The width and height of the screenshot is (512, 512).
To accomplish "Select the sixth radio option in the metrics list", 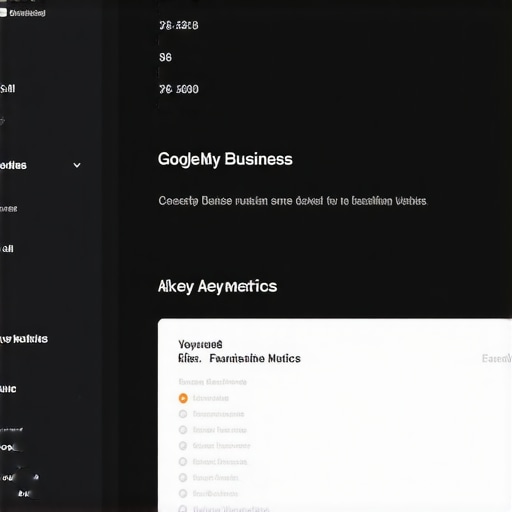I will [183, 478].
